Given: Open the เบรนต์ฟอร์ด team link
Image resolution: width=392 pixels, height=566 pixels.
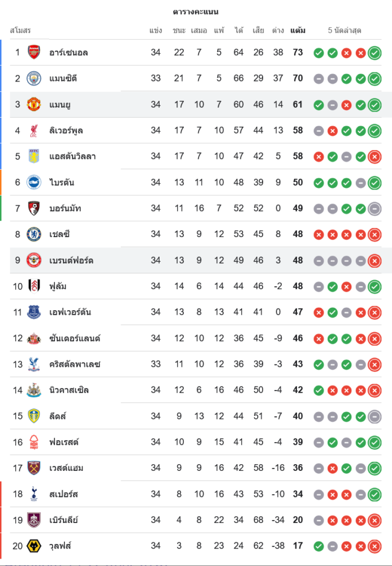Looking at the screenshot, I should point(71,260).
